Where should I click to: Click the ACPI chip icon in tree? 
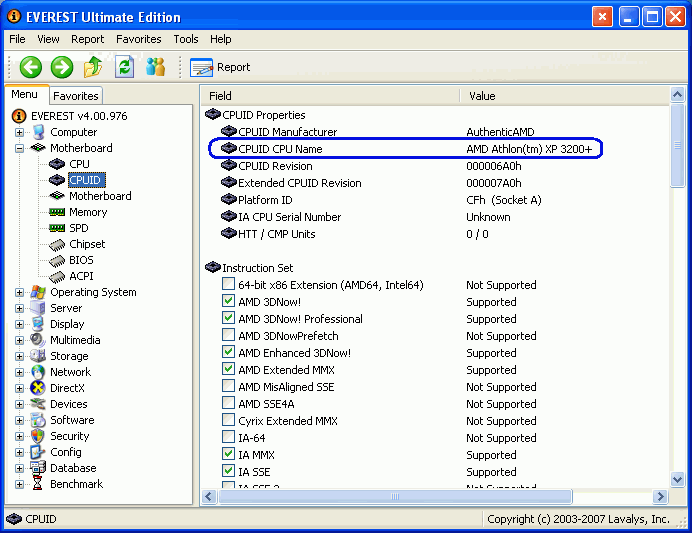(57, 276)
